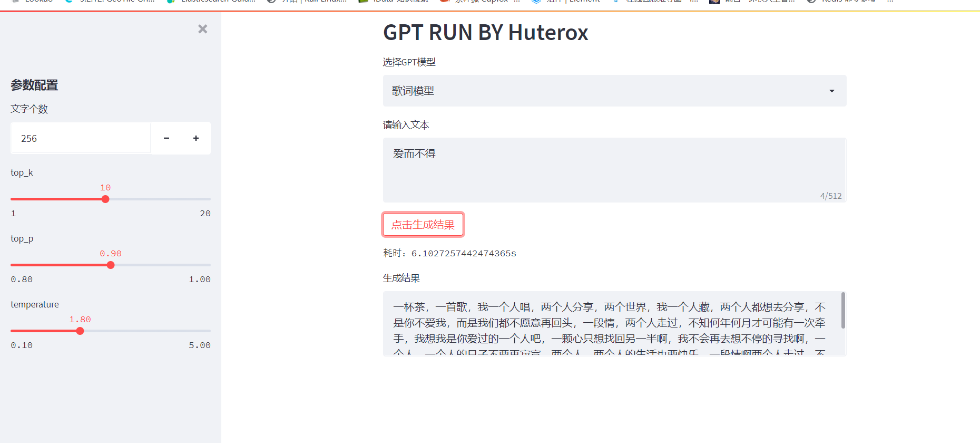Increase 文字个数 with the plus button
The image size is (980, 443).
[196, 138]
